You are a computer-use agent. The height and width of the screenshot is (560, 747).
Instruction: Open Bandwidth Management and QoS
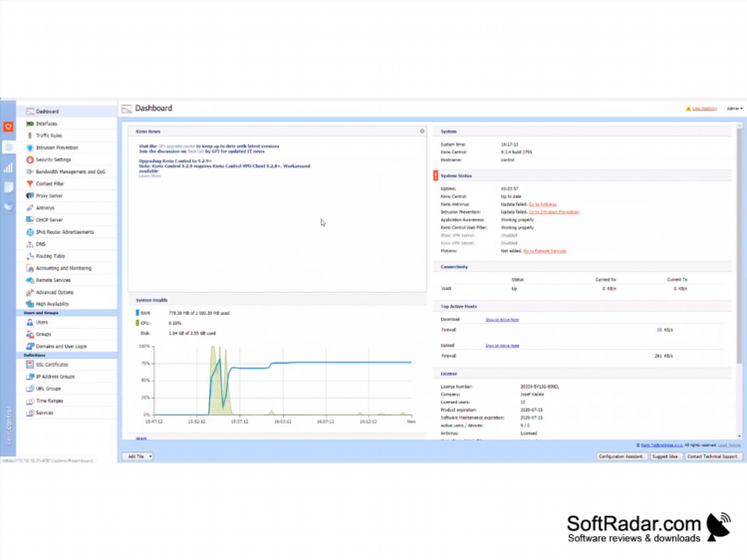coord(71,171)
